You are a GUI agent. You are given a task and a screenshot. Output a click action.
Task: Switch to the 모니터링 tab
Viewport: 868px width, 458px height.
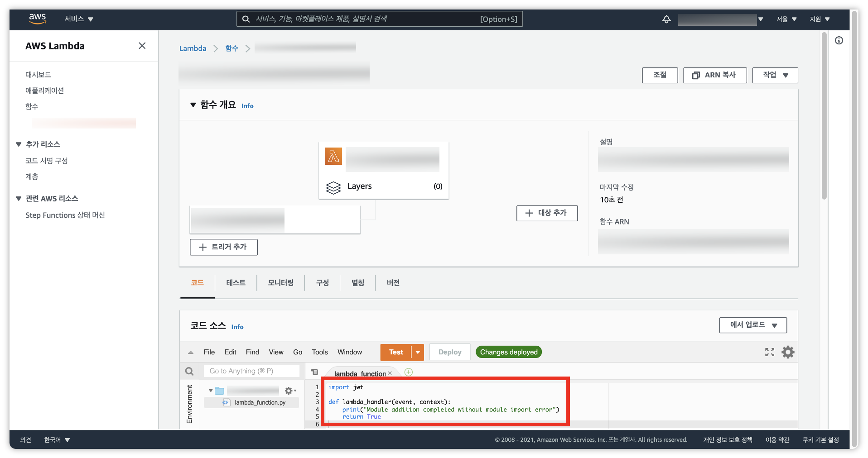[280, 283]
